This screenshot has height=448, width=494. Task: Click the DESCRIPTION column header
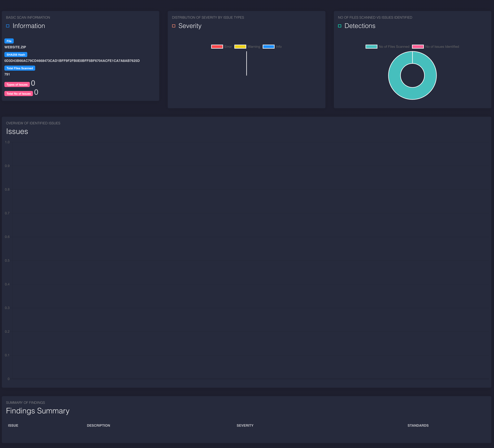tap(98, 425)
